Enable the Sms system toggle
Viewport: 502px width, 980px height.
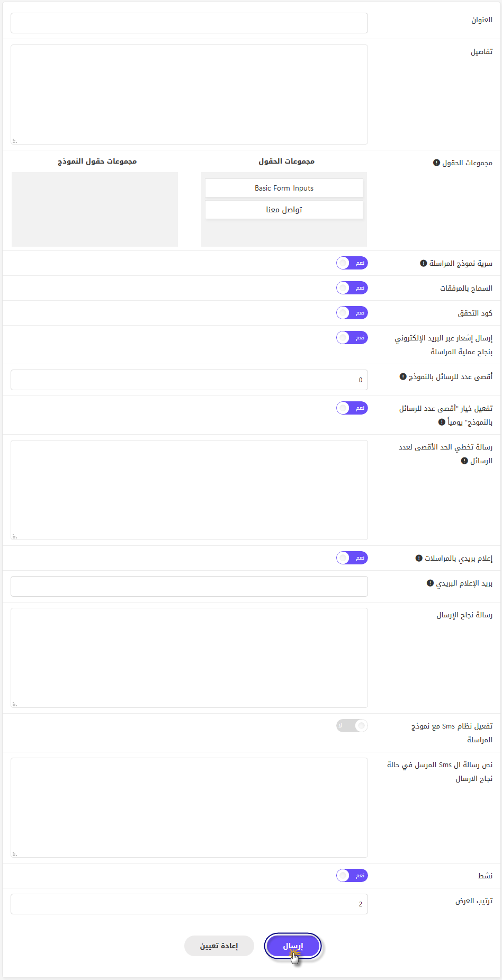coord(352,726)
